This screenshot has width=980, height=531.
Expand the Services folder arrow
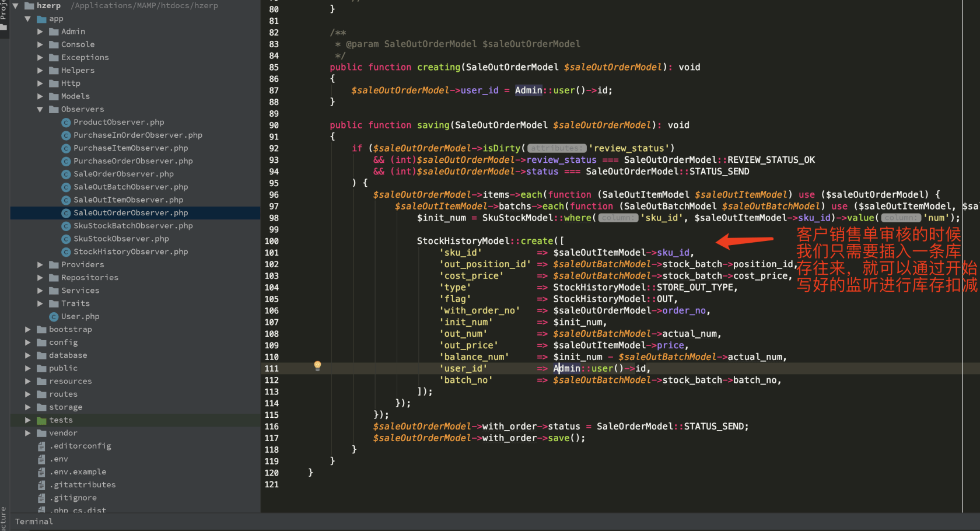pyautogui.click(x=40, y=291)
